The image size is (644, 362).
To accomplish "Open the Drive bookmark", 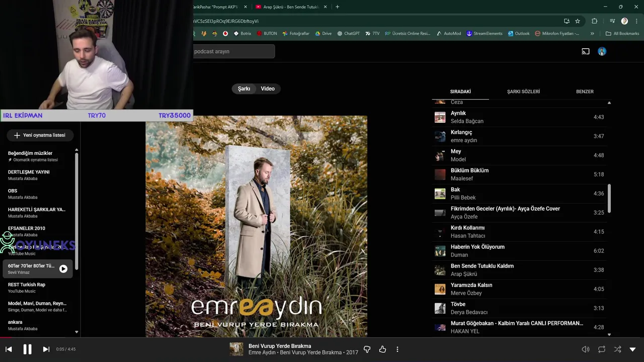I will pyautogui.click(x=323, y=34).
